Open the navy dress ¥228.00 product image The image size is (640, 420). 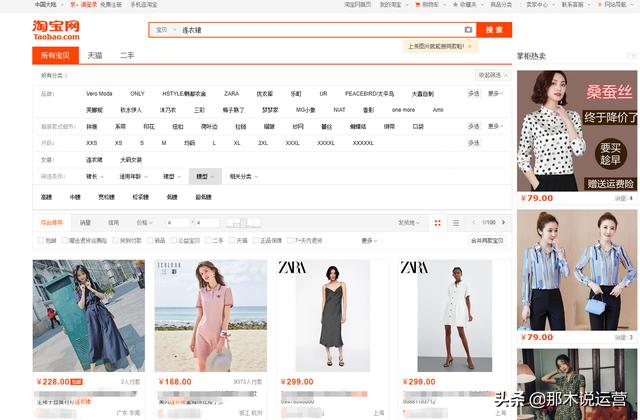pyautogui.click(x=89, y=316)
